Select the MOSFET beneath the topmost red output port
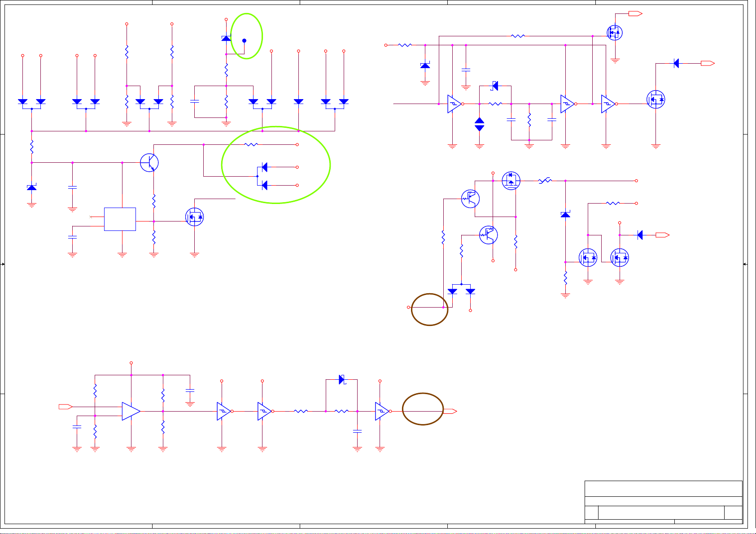756x534 pixels. (x=615, y=32)
